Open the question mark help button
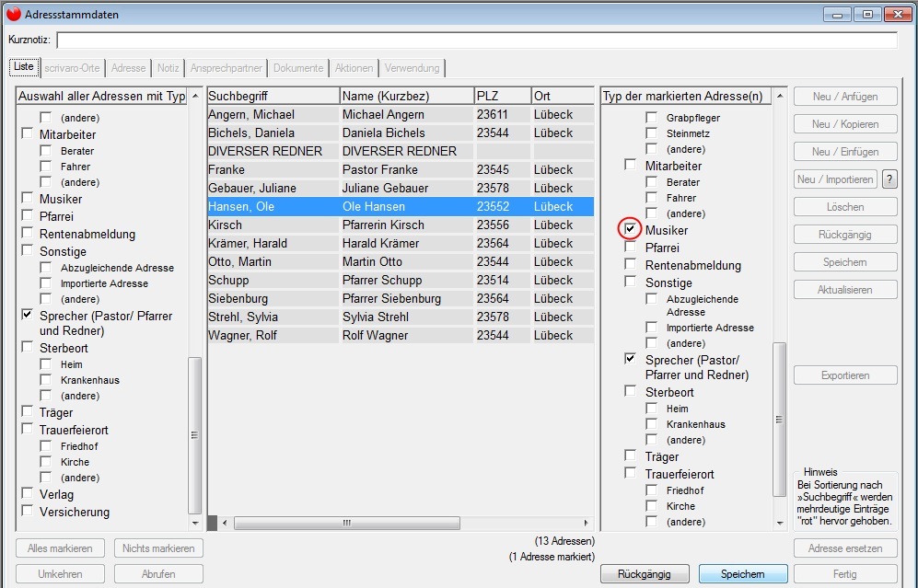Image resolution: width=918 pixels, height=588 pixels. [x=889, y=179]
